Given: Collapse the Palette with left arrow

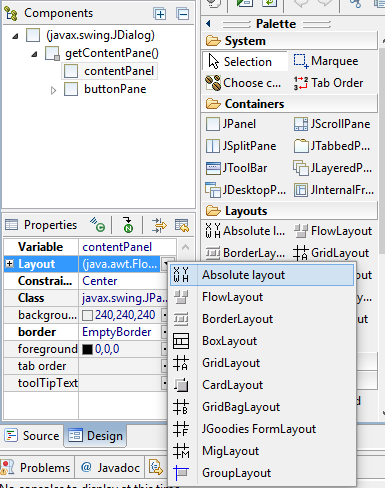Looking at the screenshot, I should [x=209, y=24].
